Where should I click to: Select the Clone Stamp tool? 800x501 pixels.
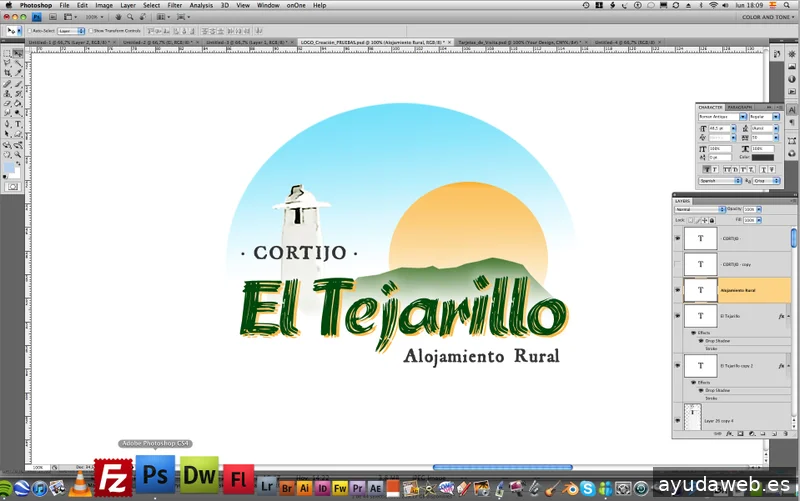pyautogui.click(x=7, y=94)
